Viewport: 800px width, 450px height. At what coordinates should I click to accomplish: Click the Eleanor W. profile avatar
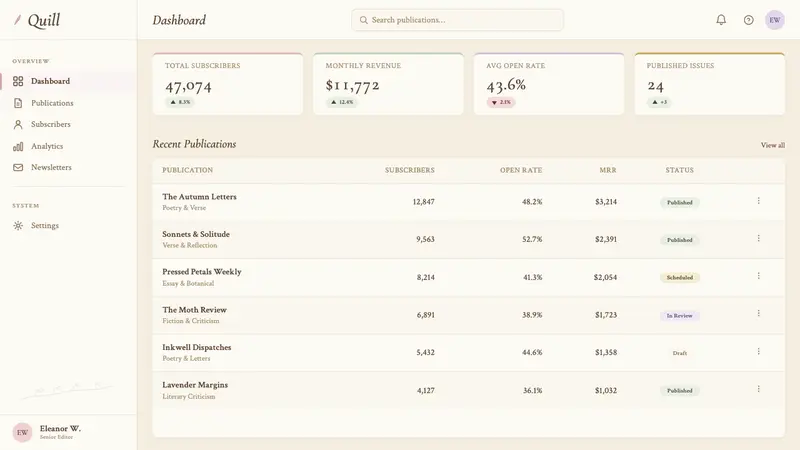coord(22,432)
